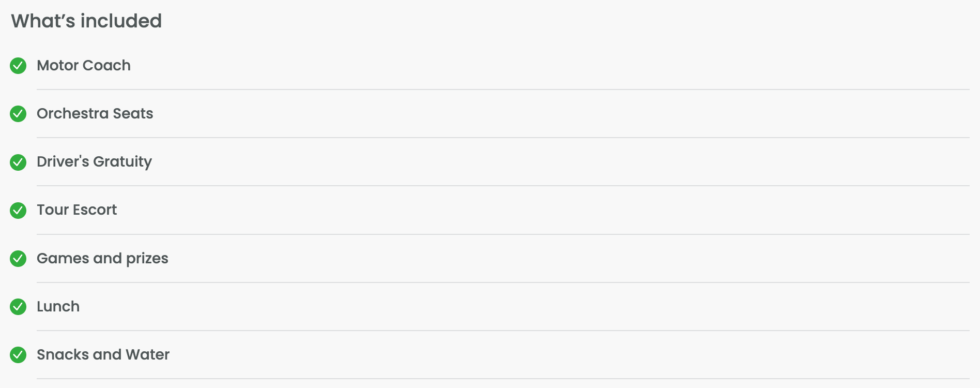This screenshot has width=980, height=388.
Task: Click the divider line below Motor Coach
Action: pyautogui.click(x=502, y=89)
